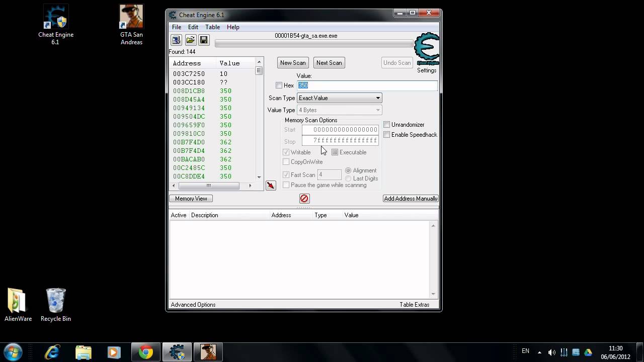Open the Edit menu
Image resolution: width=644 pixels, height=362 pixels.
[x=193, y=27]
